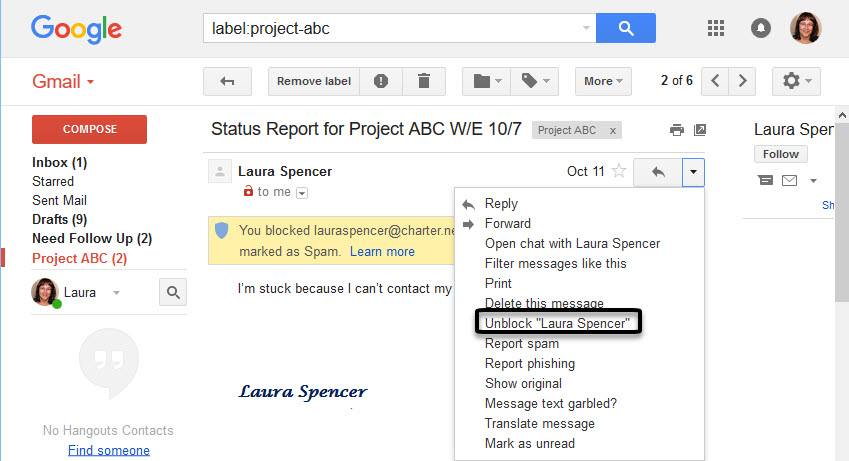
Task: Click the trash Delete icon
Action: (x=424, y=81)
